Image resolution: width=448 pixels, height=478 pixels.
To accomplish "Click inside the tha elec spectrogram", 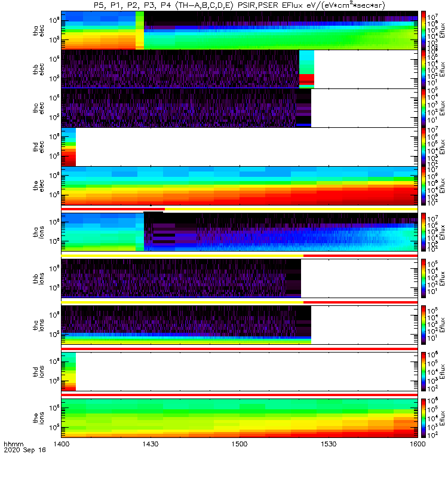I will click(240, 30).
